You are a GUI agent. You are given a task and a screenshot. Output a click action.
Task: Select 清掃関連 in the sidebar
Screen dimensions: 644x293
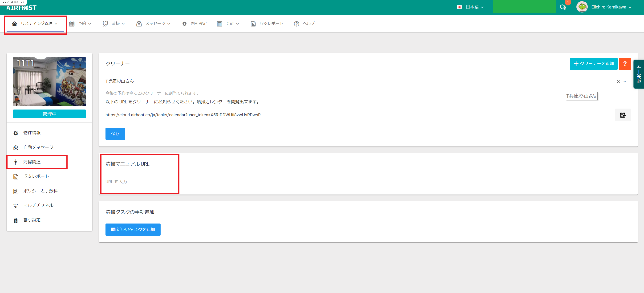(32, 162)
